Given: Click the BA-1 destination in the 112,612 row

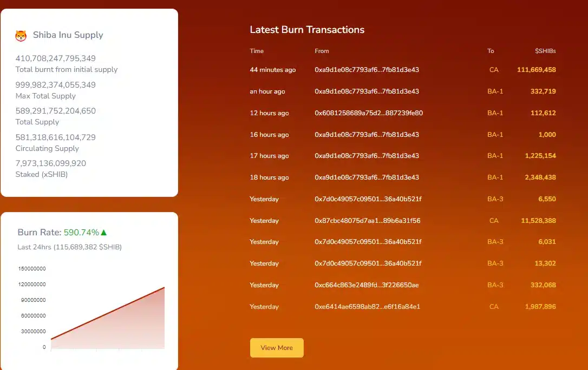Looking at the screenshot, I should click(x=495, y=113).
